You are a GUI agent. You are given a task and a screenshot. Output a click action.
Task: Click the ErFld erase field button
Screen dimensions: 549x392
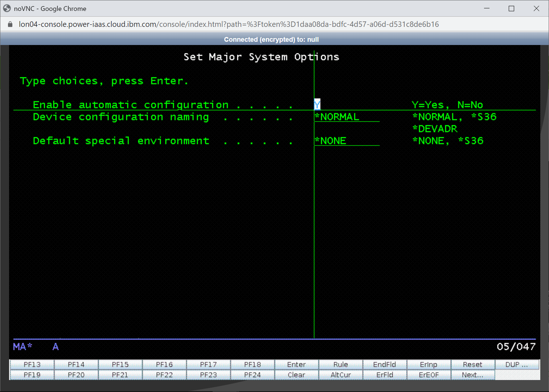point(385,375)
